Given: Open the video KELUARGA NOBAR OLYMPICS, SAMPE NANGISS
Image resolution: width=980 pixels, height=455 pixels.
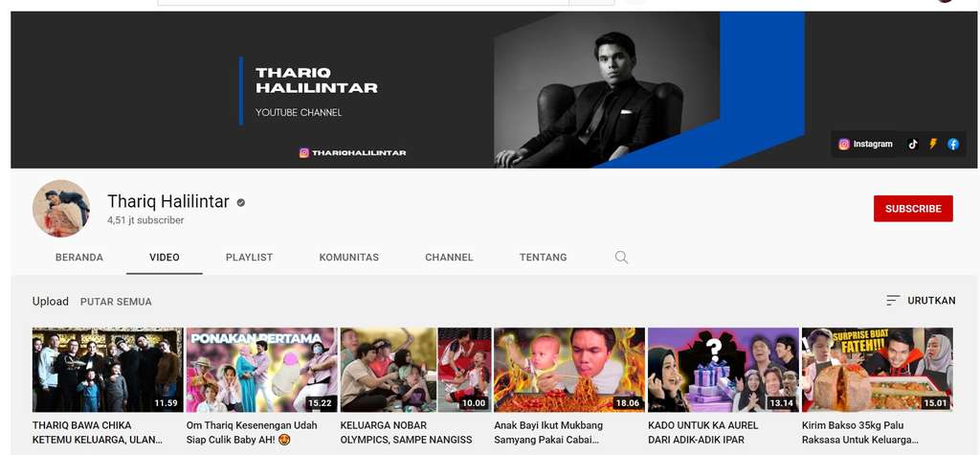Looking at the screenshot, I should click(x=406, y=432).
